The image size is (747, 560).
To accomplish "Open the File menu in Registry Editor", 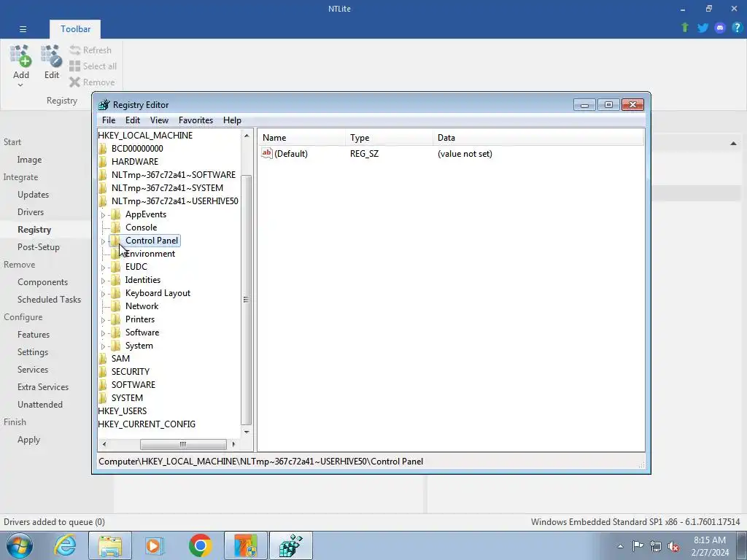I will pos(109,120).
